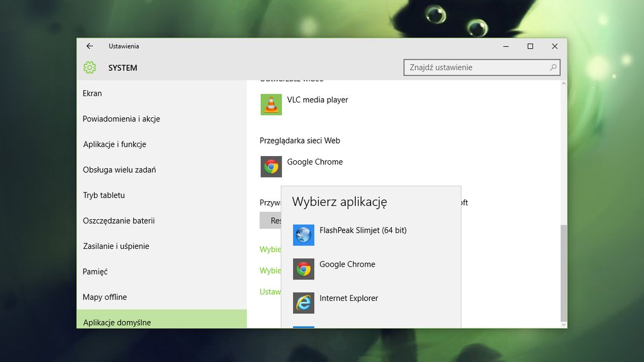Click the first green Wybierz link

point(270,249)
